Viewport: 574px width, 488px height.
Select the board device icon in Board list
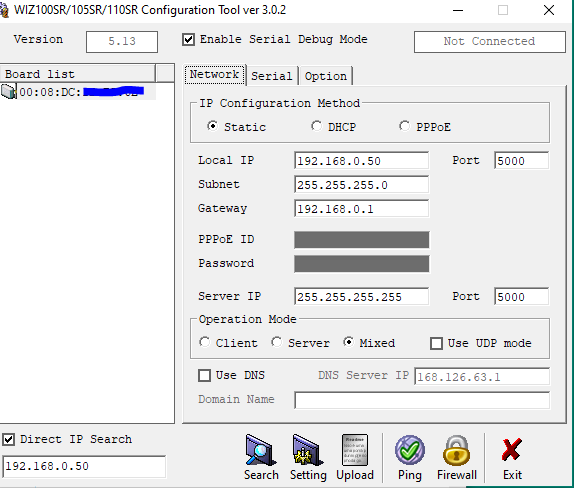coord(8,92)
